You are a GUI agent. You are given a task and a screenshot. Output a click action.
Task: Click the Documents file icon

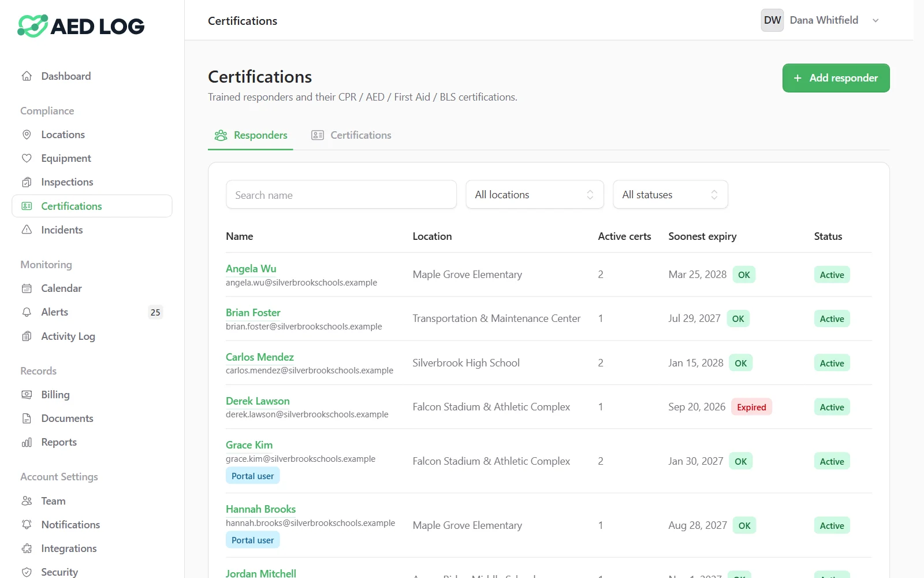27,418
